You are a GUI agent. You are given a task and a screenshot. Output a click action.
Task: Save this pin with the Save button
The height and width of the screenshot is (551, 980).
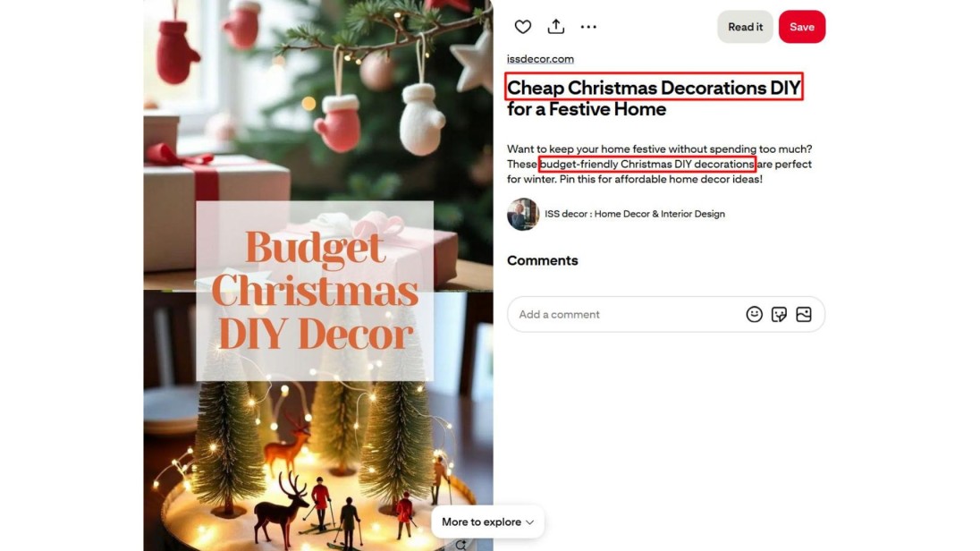pyautogui.click(x=802, y=27)
